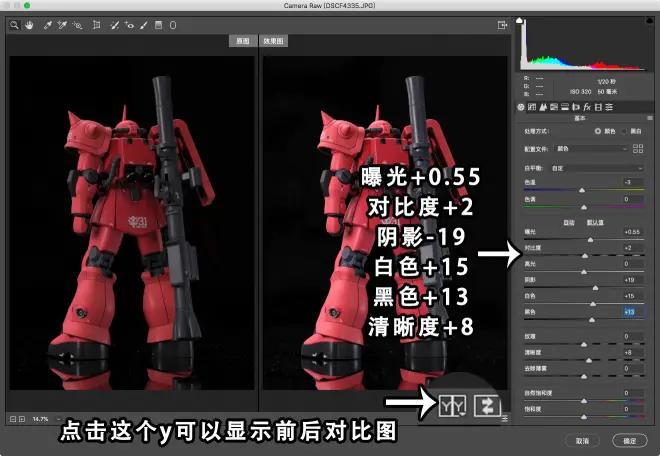Open the profile browser grid icon
Screen dimensions: 660x456
tap(638, 149)
